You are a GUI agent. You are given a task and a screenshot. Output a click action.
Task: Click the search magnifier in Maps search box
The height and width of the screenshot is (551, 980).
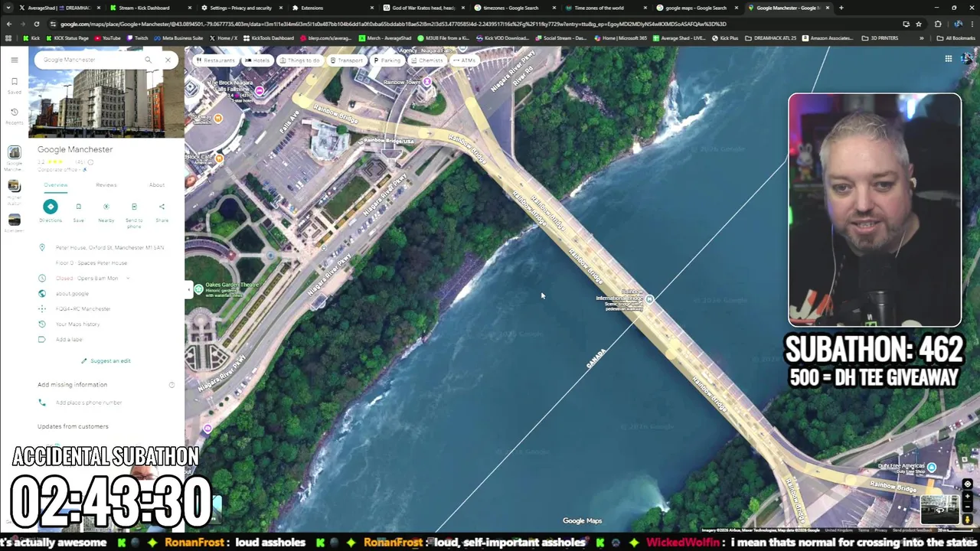click(148, 60)
